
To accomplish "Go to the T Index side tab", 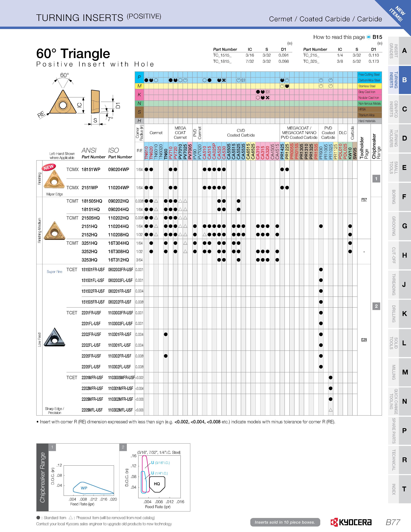I will point(399,489).
